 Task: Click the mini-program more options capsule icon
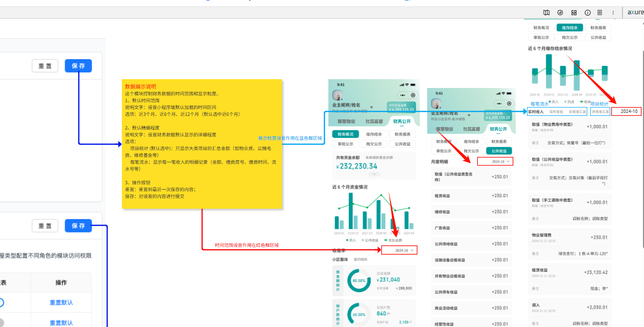[403, 95]
